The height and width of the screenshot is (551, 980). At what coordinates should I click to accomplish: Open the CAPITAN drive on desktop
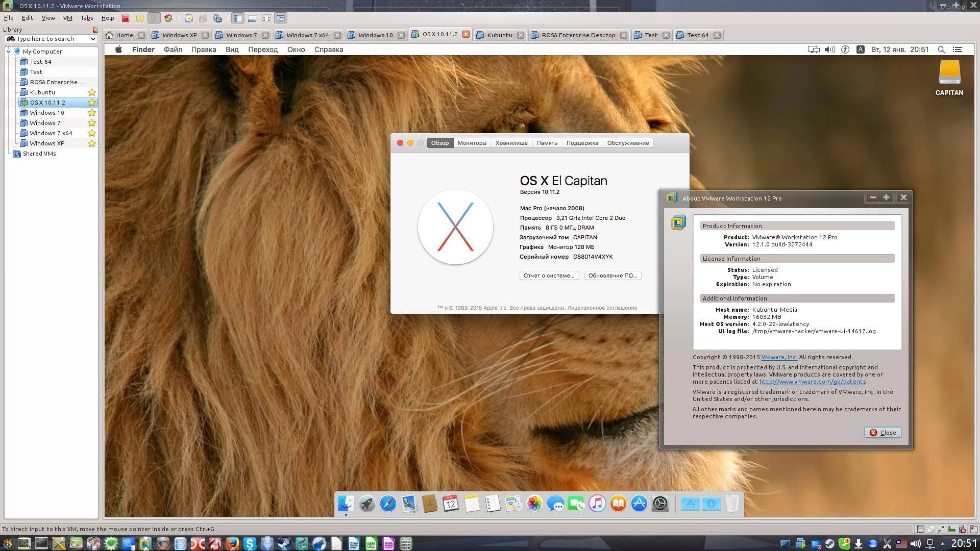point(949,78)
